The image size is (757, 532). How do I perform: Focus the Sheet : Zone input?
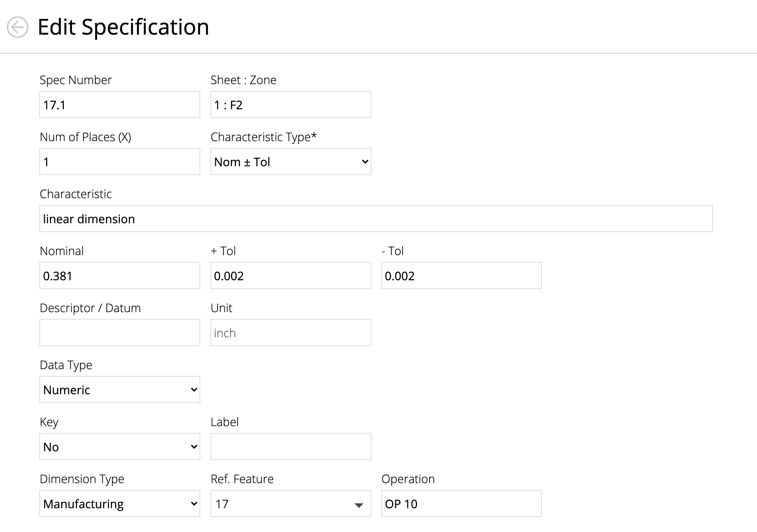[x=291, y=105]
